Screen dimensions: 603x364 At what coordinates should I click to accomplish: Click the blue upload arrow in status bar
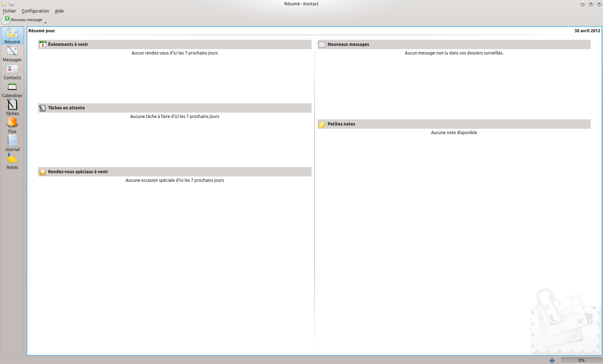pyautogui.click(x=552, y=360)
